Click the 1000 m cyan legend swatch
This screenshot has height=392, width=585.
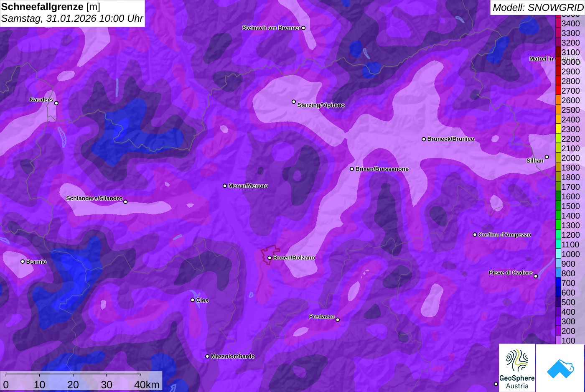[558, 254]
